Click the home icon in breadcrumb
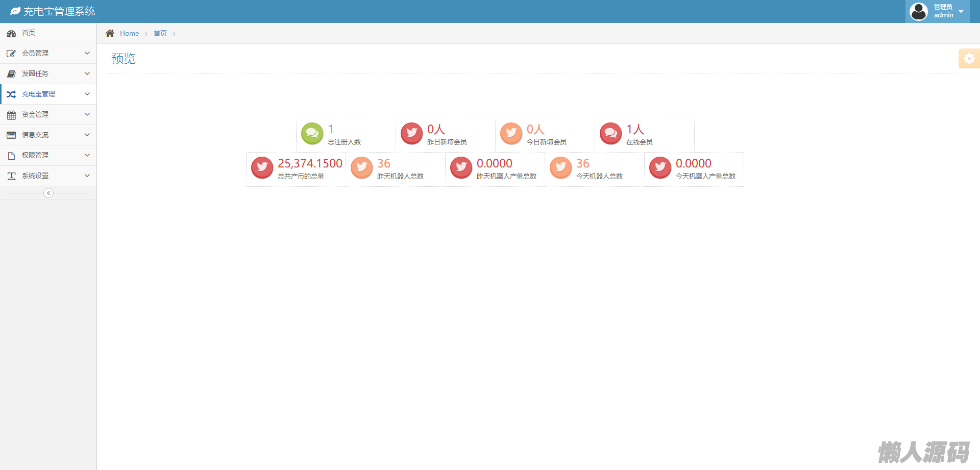The height and width of the screenshot is (470, 980). point(110,33)
